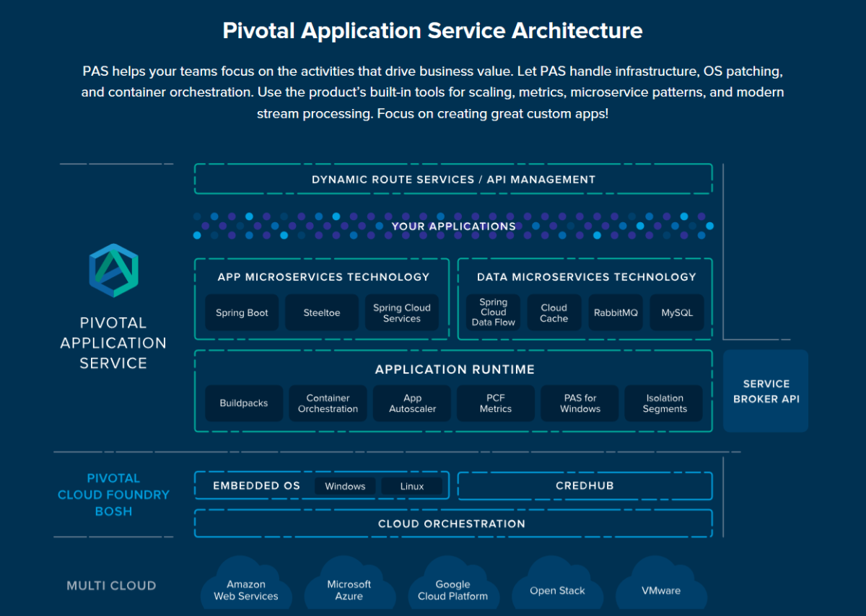Click the Dynamic Route Services / API Management bar
Image resolution: width=866 pixels, height=616 pixels.
coord(453,180)
